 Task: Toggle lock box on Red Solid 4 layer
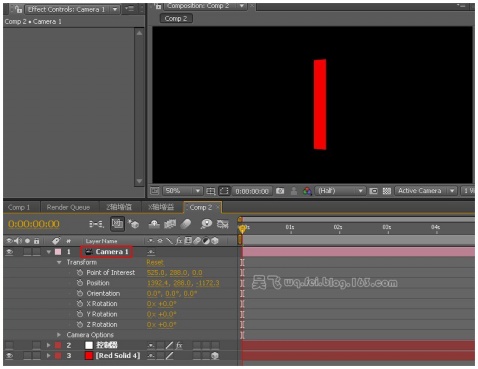[36, 356]
